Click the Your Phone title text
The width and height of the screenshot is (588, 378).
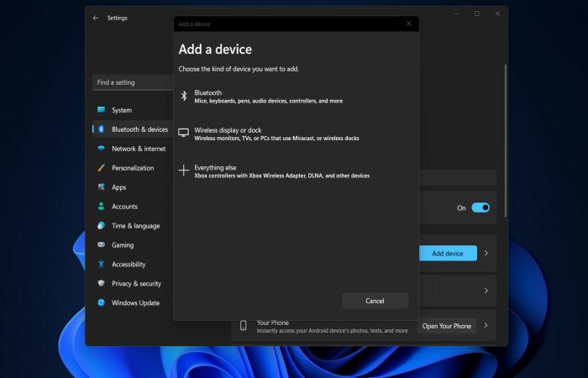(273, 323)
